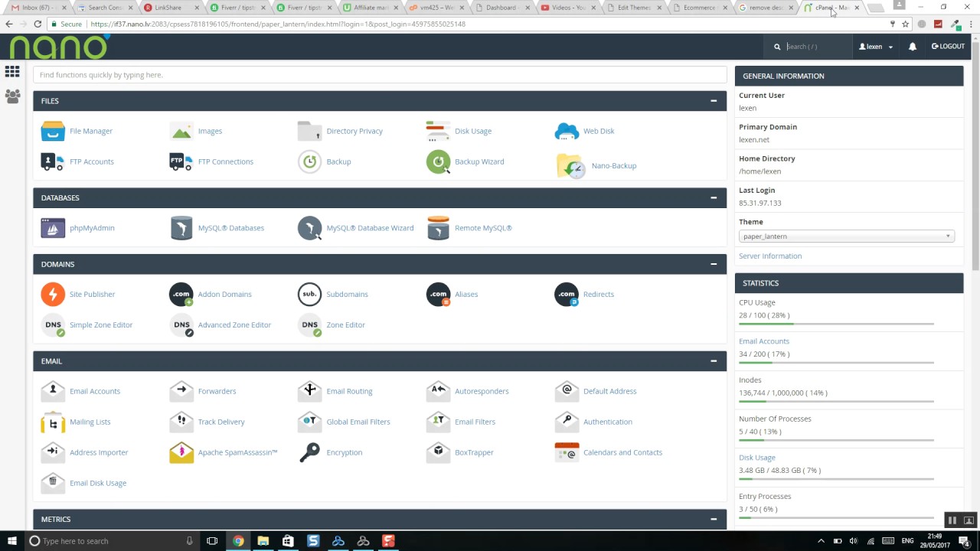The height and width of the screenshot is (551, 980).
Task: Switch to the LinkShare browser tab
Action: 170,8
